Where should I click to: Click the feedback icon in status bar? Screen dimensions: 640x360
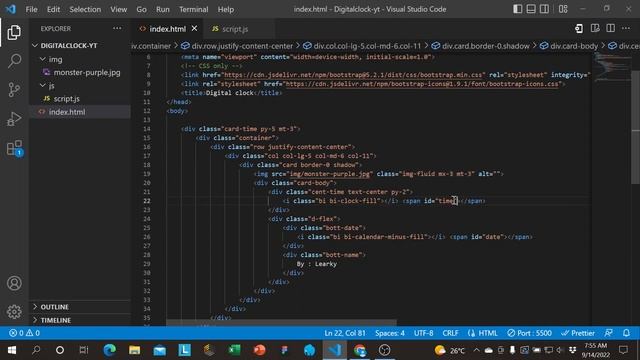609,333
